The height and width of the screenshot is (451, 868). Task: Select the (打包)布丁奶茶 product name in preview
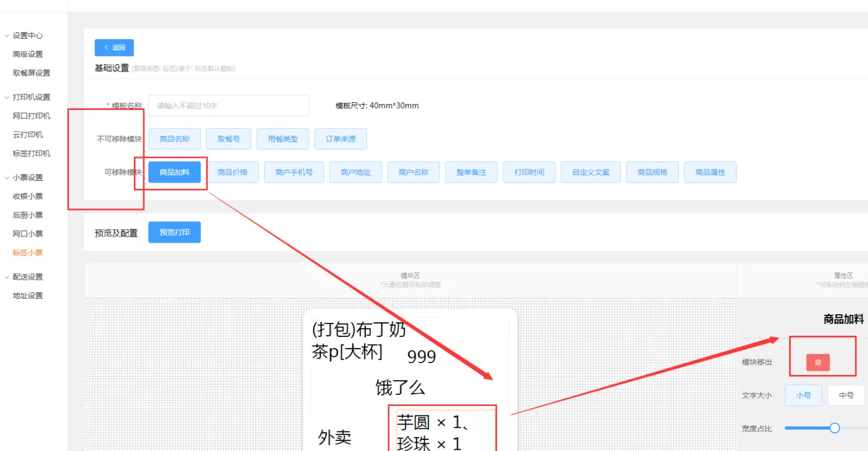(x=359, y=341)
